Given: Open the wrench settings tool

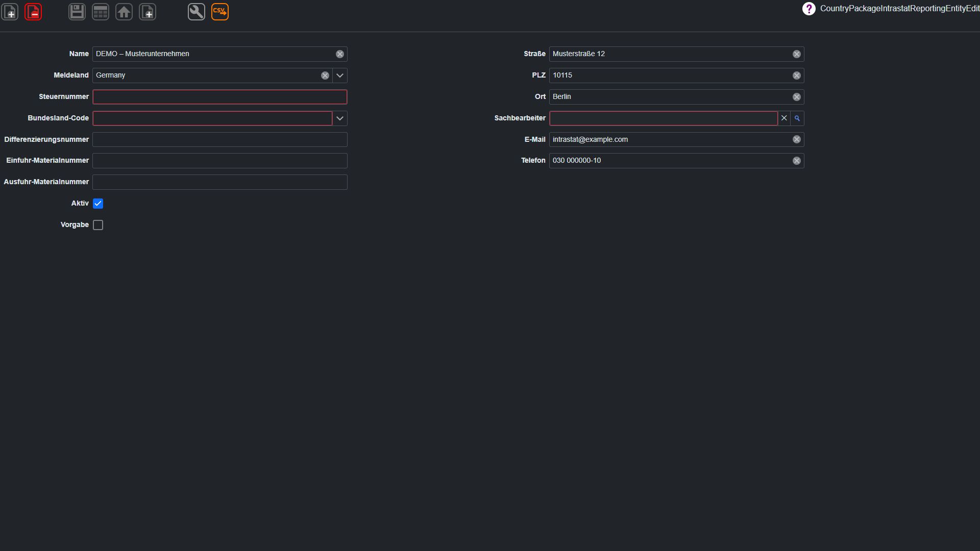Looking at the screenshot, I should [x=197, y=12].
